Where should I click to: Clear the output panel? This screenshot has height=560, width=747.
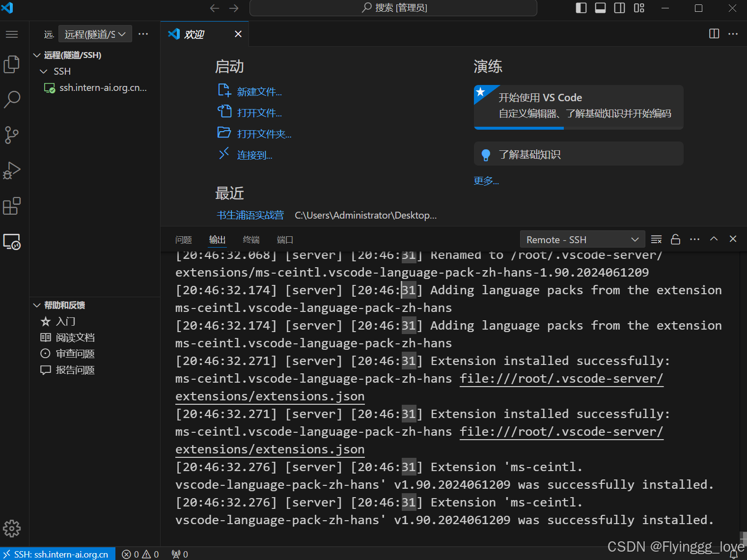tap(656, 239)
